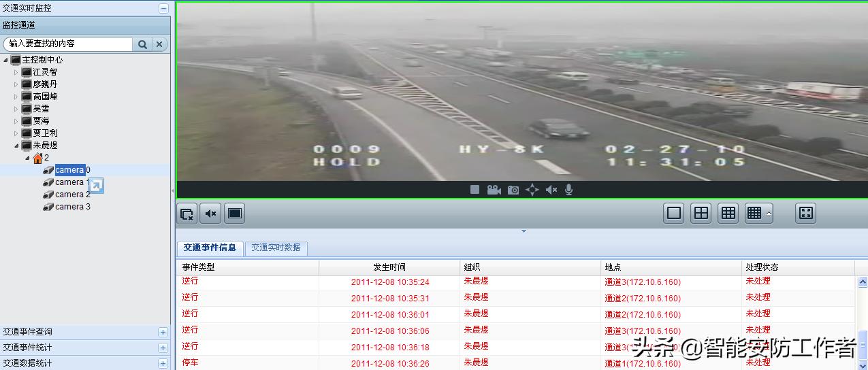This screenshot has height=370, width=868.
Task: Switch to nine-window grid layout
Action: point(728,213)
